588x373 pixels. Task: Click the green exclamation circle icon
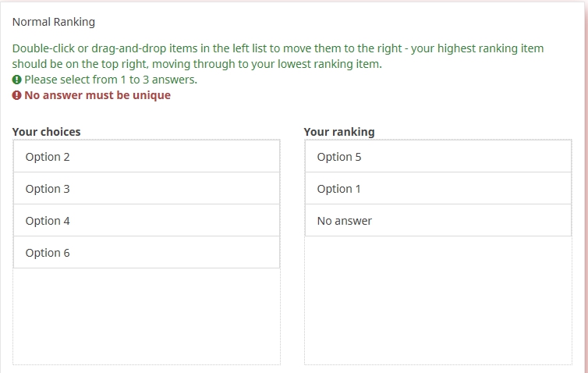(17, 80)
